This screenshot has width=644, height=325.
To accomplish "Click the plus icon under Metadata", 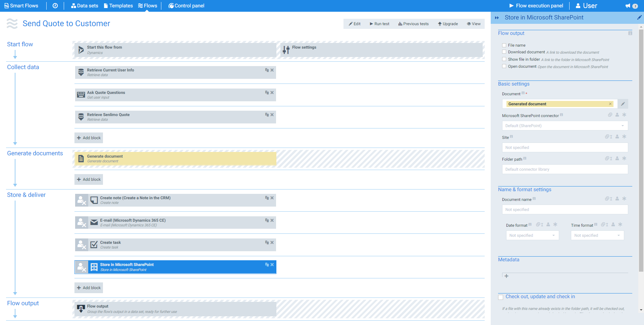I will click(506, 276).
